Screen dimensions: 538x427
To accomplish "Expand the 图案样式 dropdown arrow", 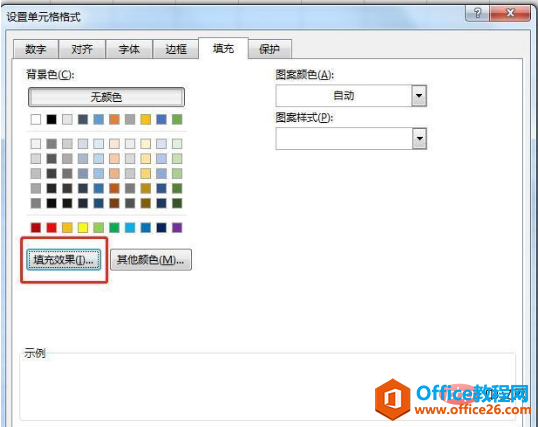I will click(419, 138).
